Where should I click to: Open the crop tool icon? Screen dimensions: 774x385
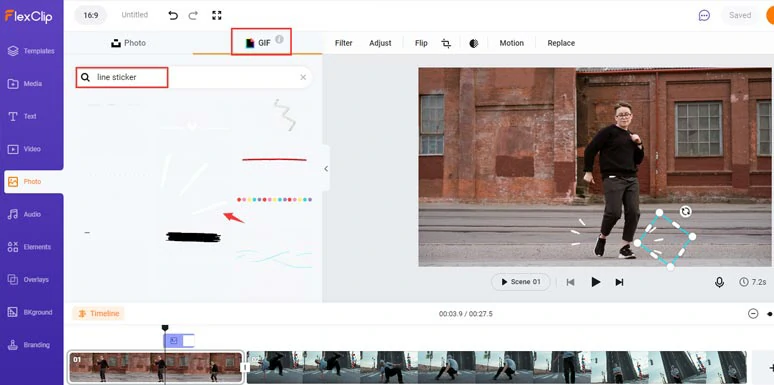446,43
